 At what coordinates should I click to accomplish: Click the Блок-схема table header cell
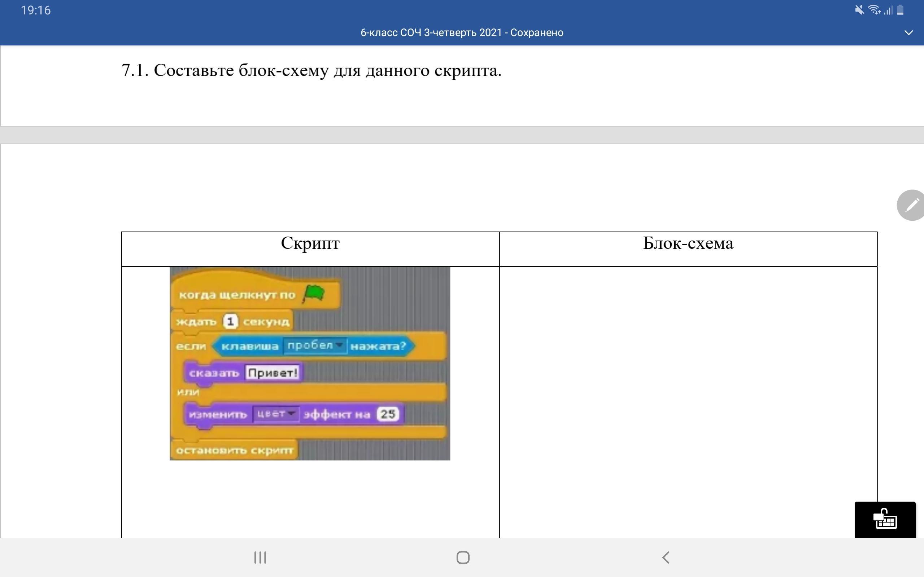click(x=688, y=248)
